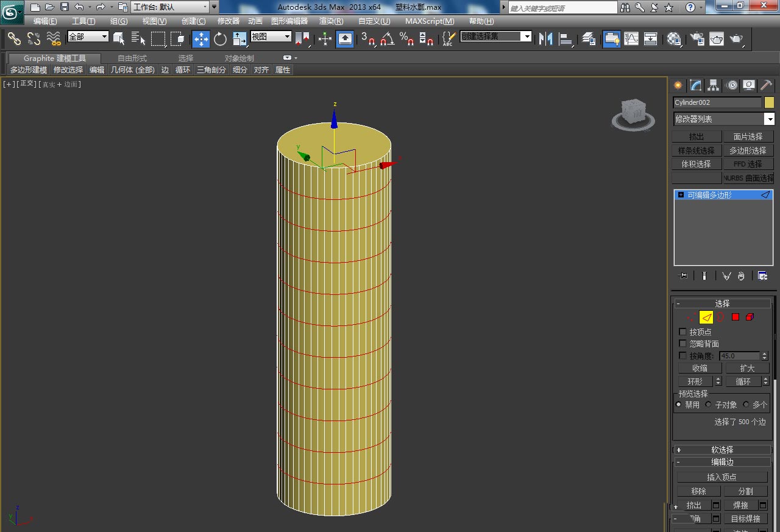The width and height of the screenshot is (780, 532).
Task: Click the Mirror tool icon
Action: (x=546, y=39)
